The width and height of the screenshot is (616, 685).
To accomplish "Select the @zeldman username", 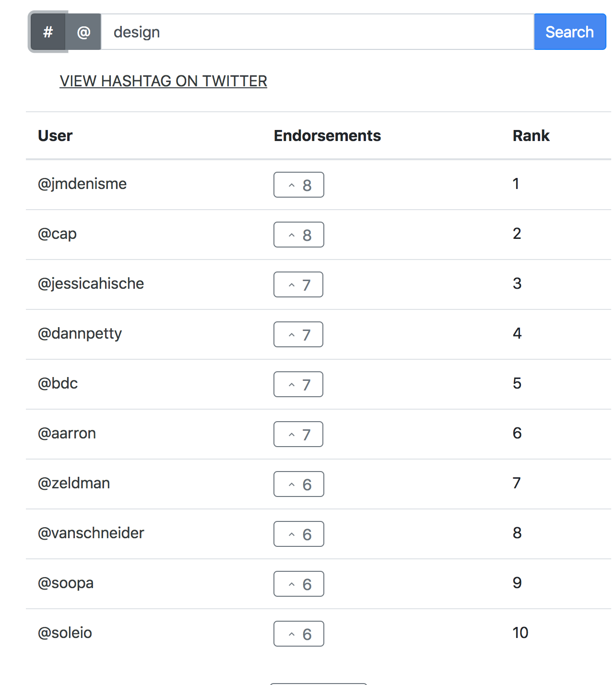I will tap(74, 483).
